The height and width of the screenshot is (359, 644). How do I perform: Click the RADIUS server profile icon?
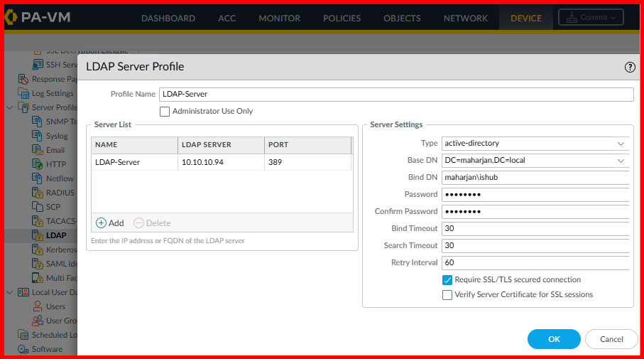(40, 193)
